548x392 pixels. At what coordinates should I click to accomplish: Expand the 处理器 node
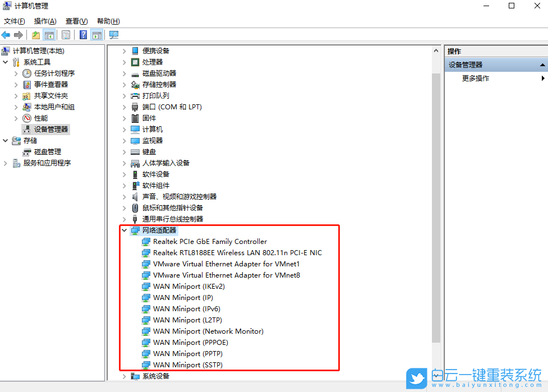point(124,62)
